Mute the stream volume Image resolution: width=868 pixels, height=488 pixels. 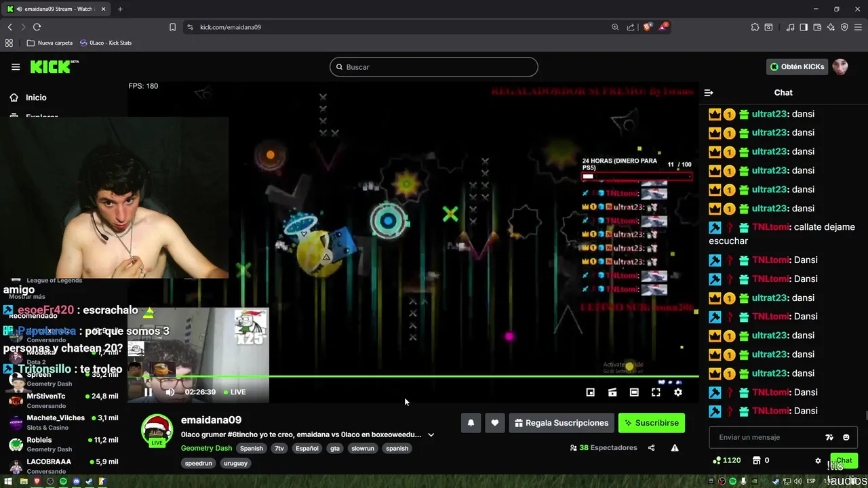click(170, 392)
